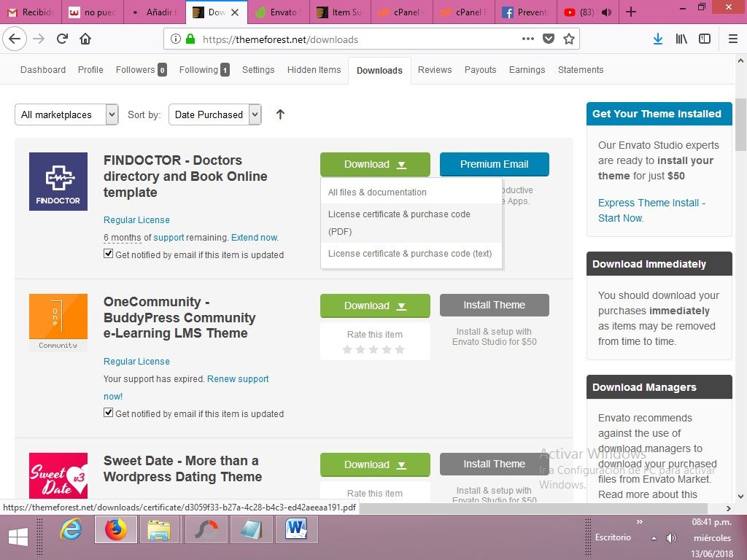Open the Earnings tab
The image size is (747, 560).
click(527, 70)
